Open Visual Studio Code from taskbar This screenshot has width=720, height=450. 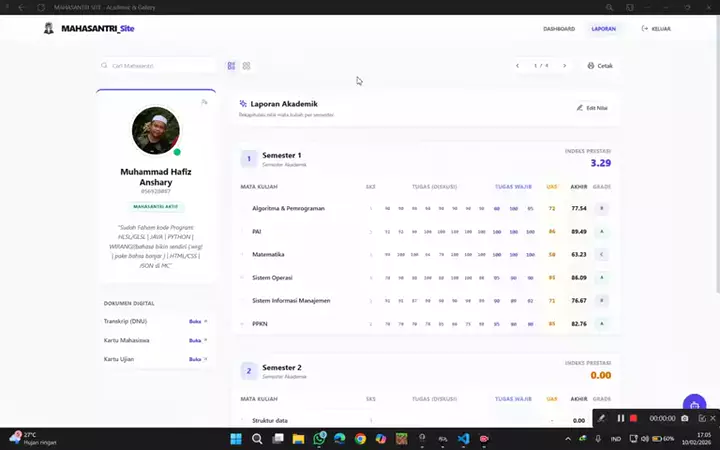[x=463, y=438]
